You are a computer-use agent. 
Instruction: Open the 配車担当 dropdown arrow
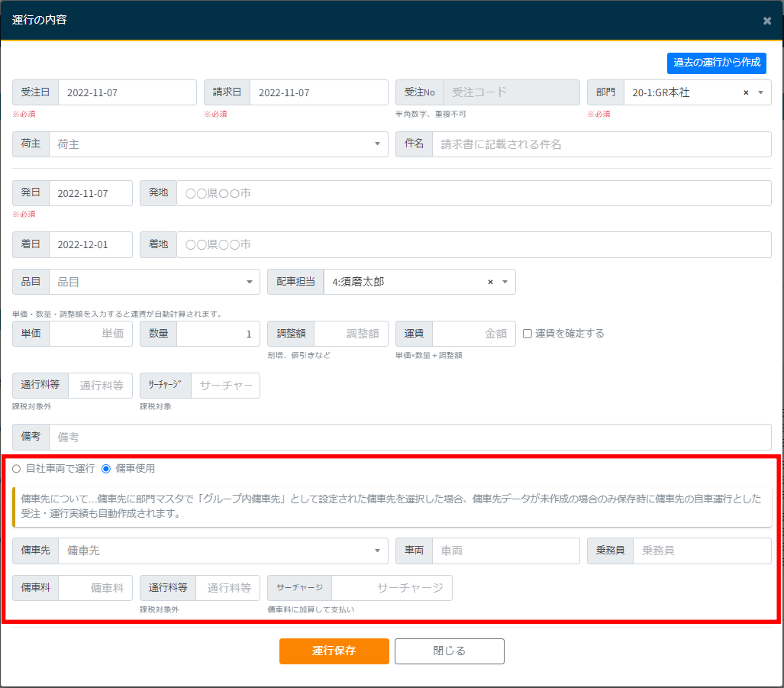point(505,282)
